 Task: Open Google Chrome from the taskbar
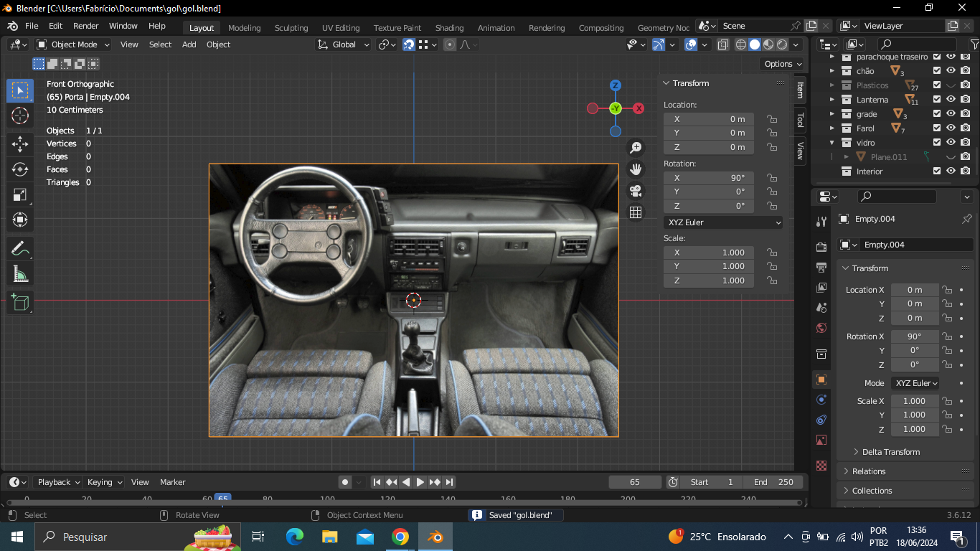point(400,537)
